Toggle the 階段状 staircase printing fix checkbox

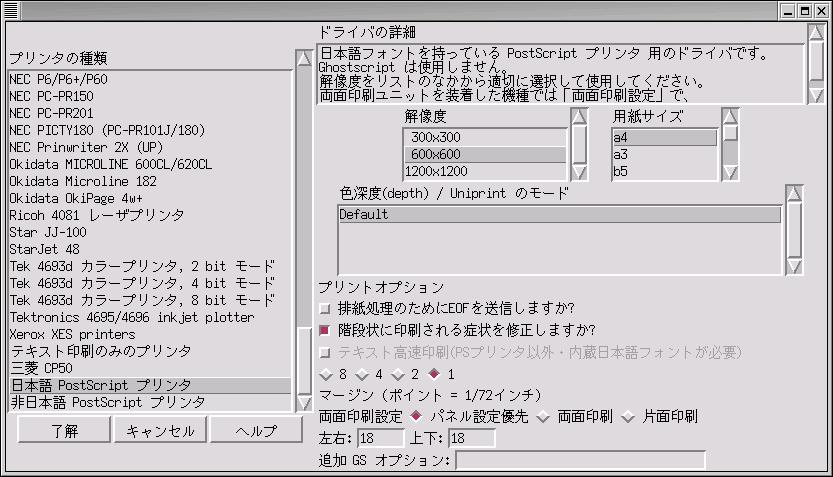pos(325,330)
